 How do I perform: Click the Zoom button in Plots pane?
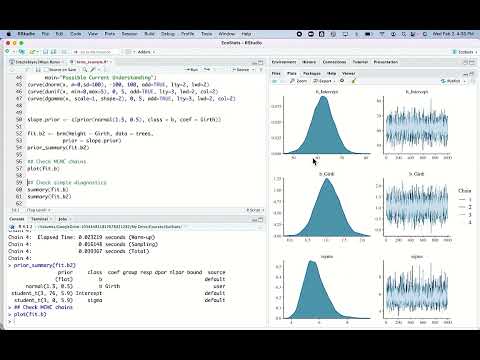point(298,81)
